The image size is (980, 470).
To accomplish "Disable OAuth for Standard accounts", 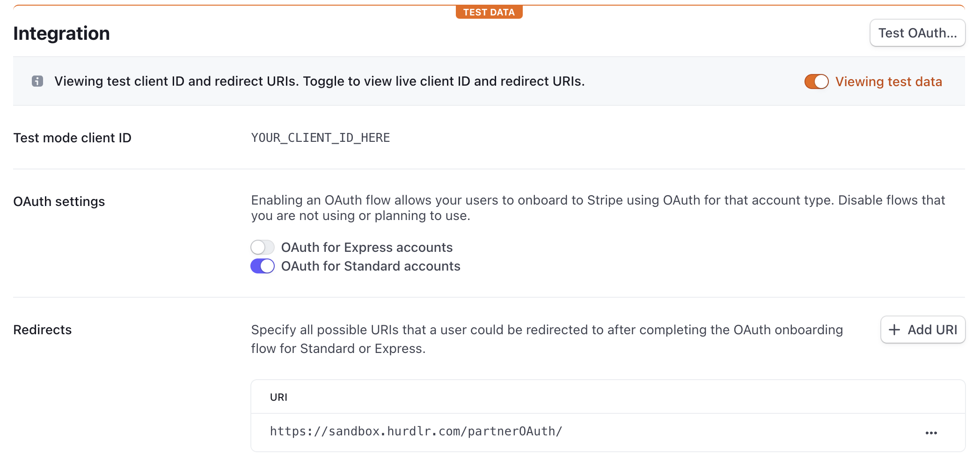I will [263, 266].
